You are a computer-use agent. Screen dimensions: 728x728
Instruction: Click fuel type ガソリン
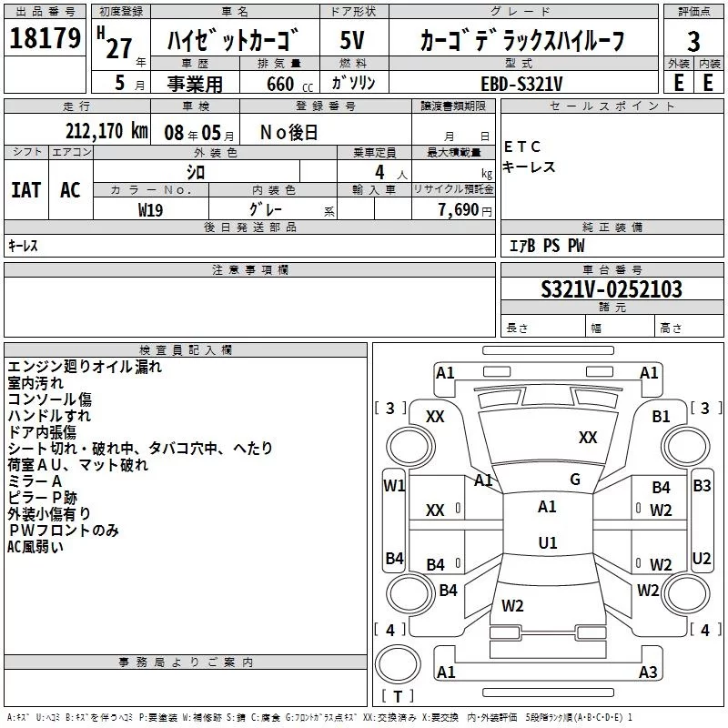coord(353,83)
